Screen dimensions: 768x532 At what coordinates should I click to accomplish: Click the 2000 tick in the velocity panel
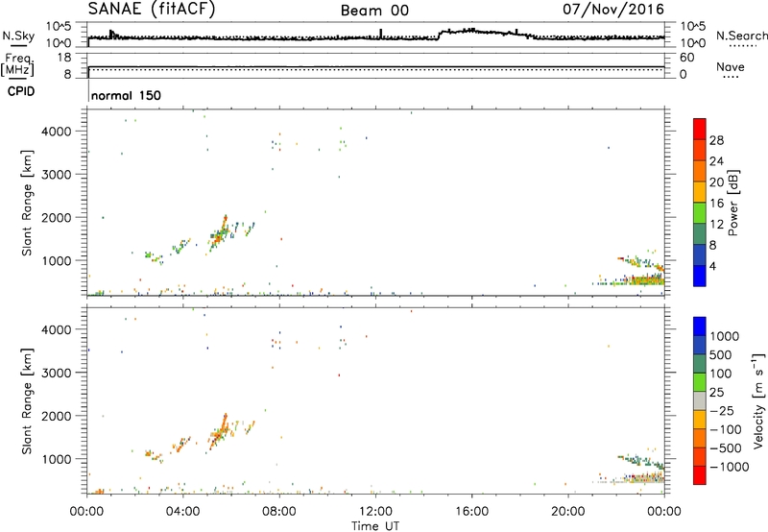58,416
